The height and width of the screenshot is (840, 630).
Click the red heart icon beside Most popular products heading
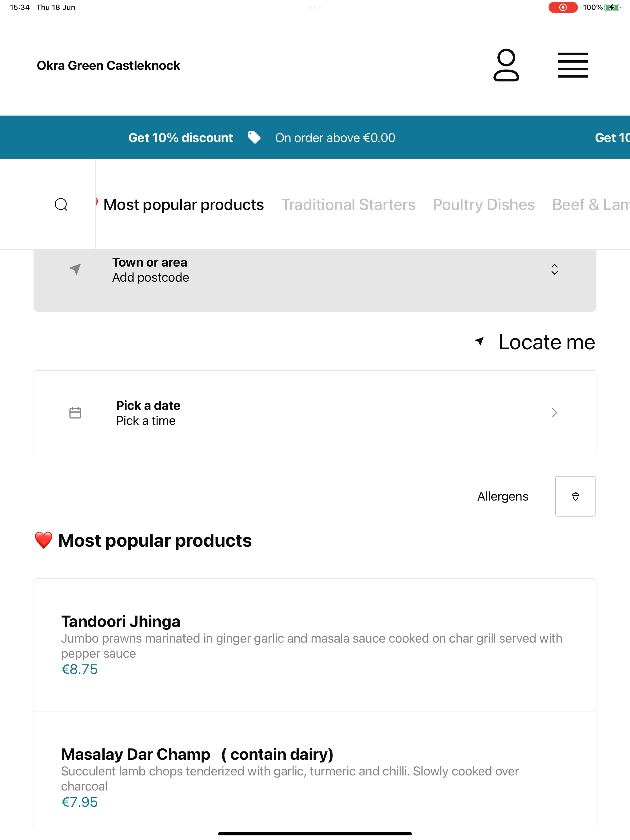click(x=43, y=541)
